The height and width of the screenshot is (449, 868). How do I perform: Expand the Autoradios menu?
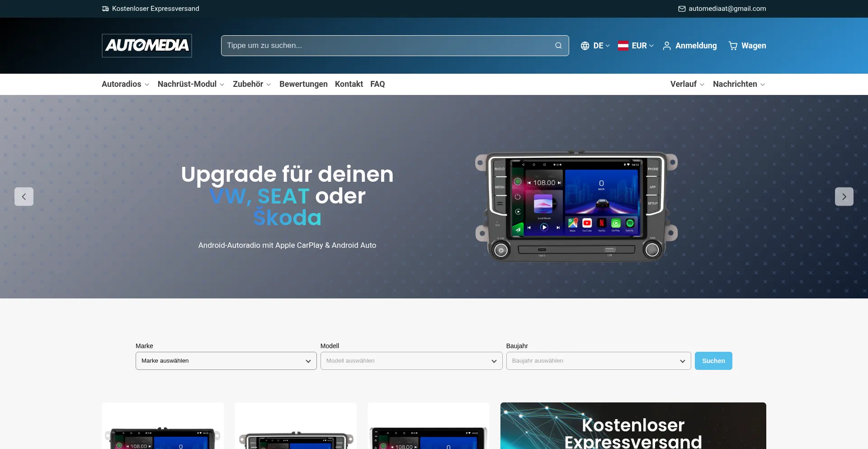coord(125,84)
